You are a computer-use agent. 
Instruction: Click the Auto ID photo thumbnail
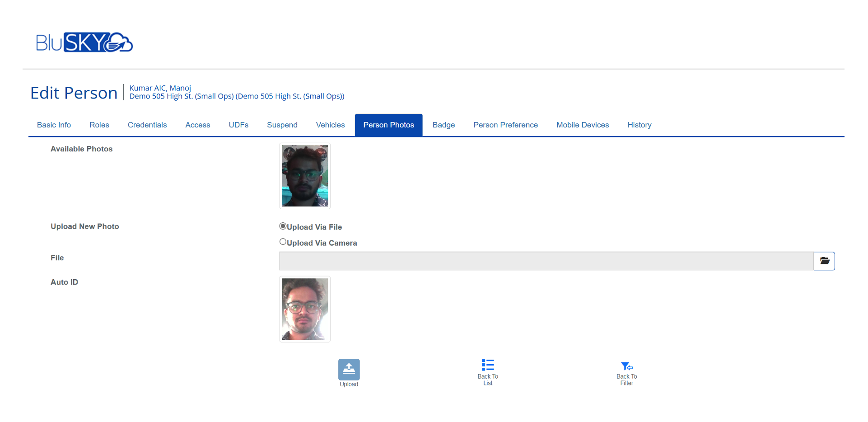pos(304,309)
